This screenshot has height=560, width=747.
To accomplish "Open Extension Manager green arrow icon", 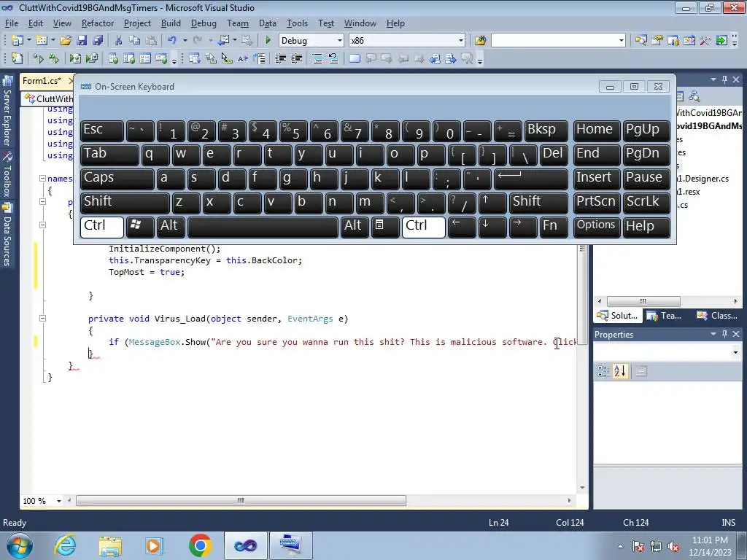I will point(721,41).
